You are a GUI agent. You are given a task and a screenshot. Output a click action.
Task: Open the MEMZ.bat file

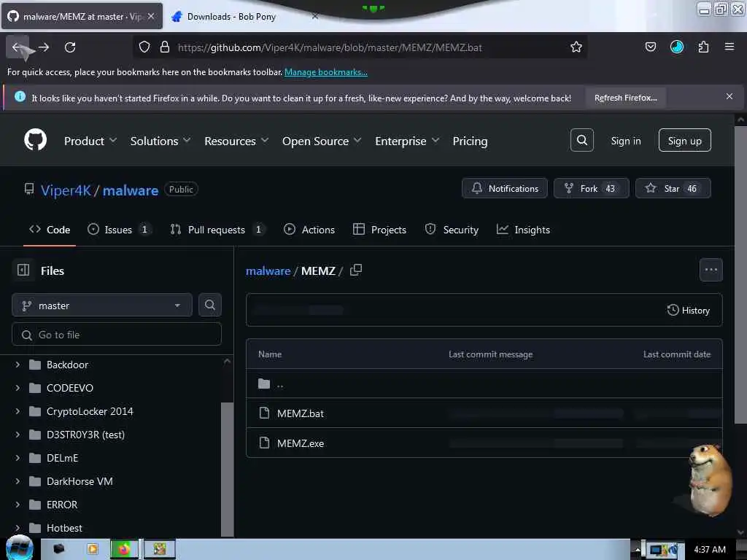pos(300,413)
